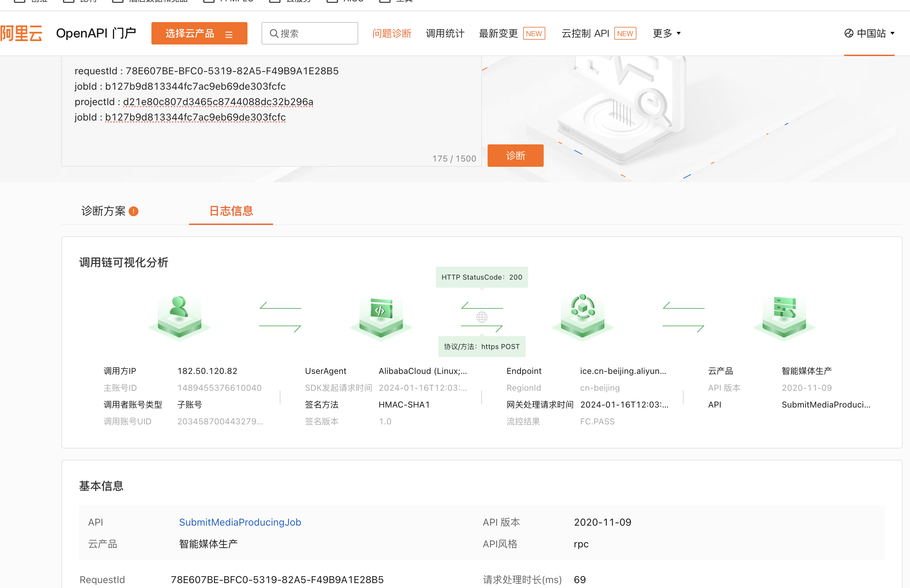Click the arrows between caller and SDK
This screenshot has width=910, height=588.
280,317
